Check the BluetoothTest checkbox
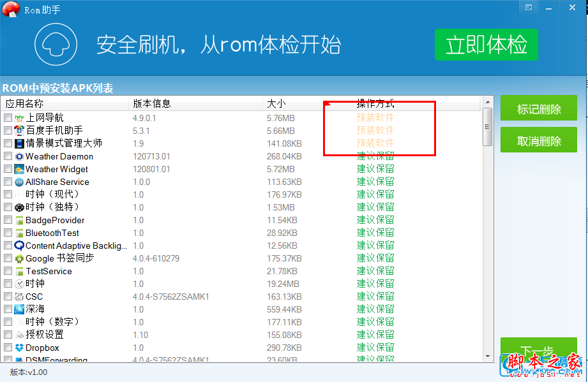Viewport: 588px width, 382px height. point(8,233)
